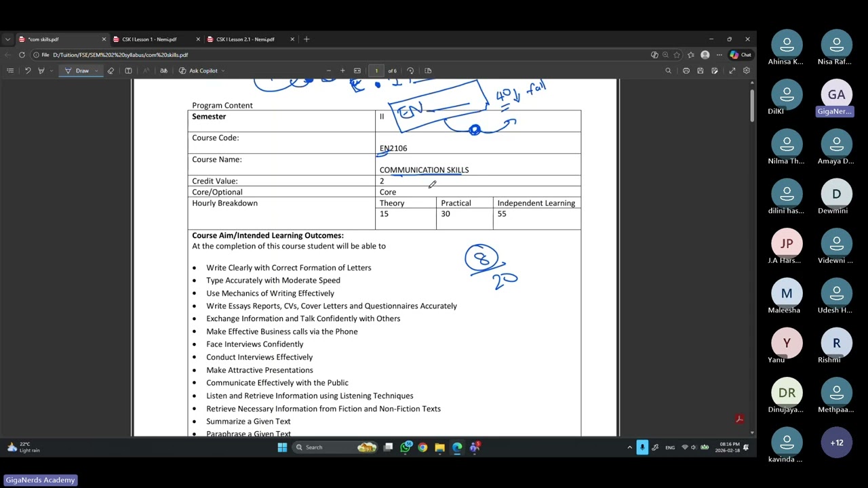Click the Copilot icon in address bar

(x=654, y=55)
